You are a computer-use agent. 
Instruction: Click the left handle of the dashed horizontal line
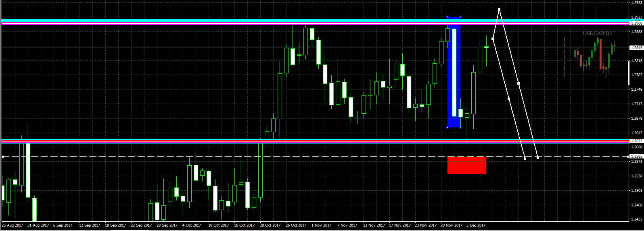(3, 156)
